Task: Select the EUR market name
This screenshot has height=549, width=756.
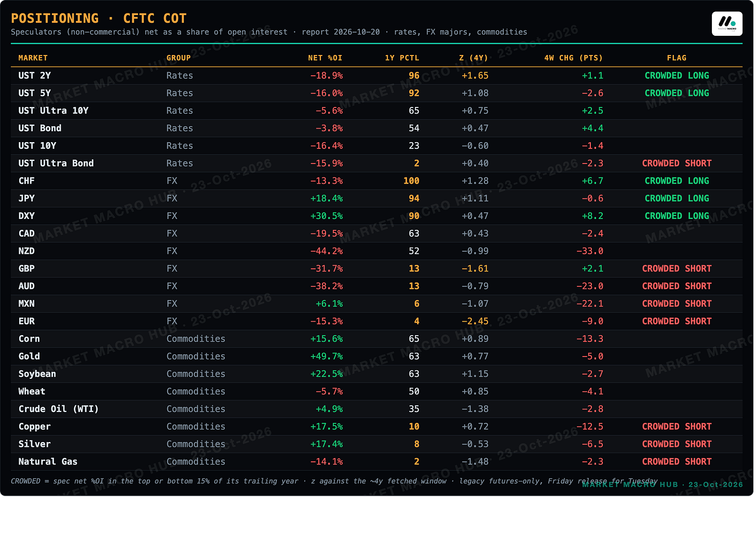Action: pyautogui.click(x=26, y=322)
